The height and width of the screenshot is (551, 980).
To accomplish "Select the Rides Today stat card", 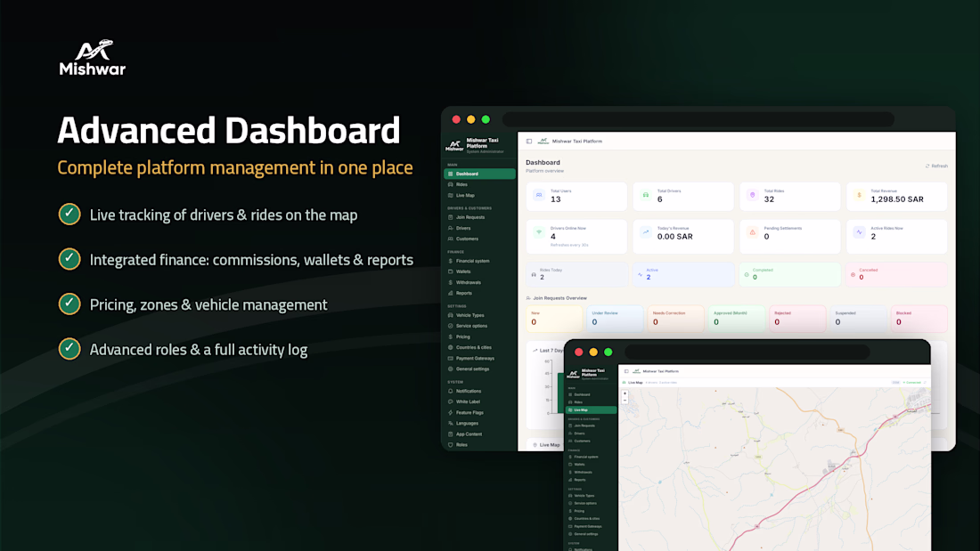I will (x=577, y=274).
